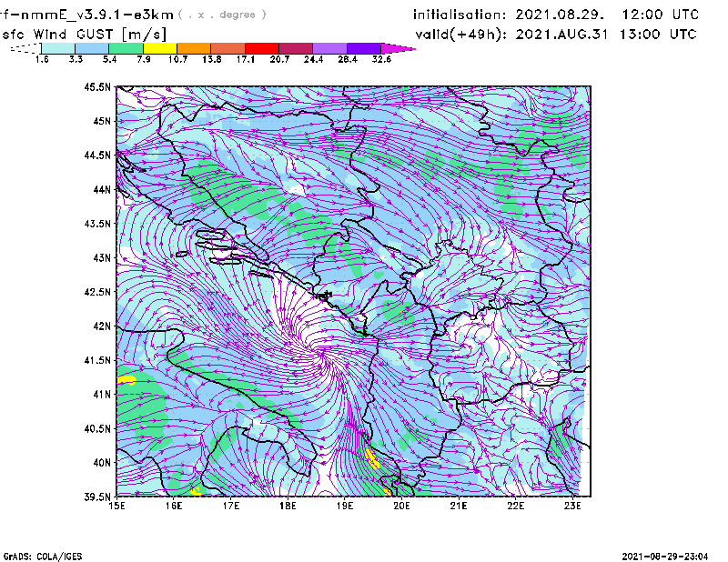Click the green 5.4–7.9 legend swatch
The height and width of the screenshot is (562, 728).
(x=126, y=48)
